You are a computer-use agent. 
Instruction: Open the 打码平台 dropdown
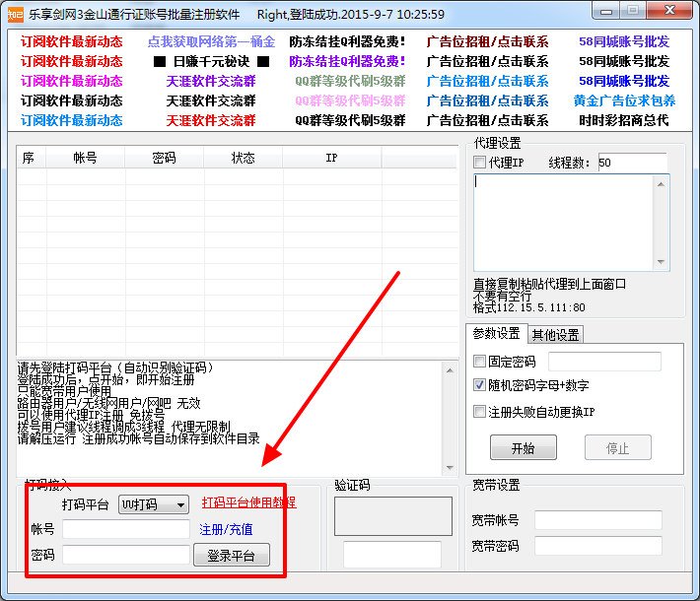point(153,504)
